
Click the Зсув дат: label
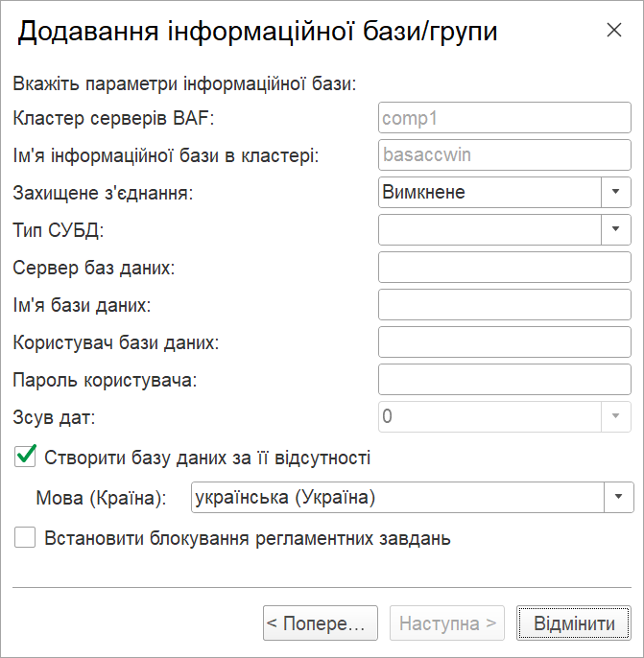point(54,417)
